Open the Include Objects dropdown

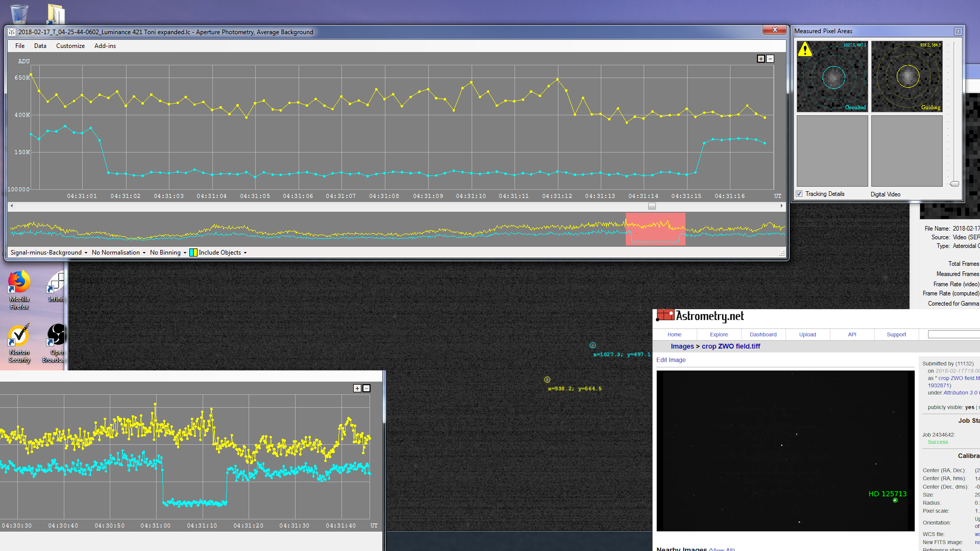223,253
